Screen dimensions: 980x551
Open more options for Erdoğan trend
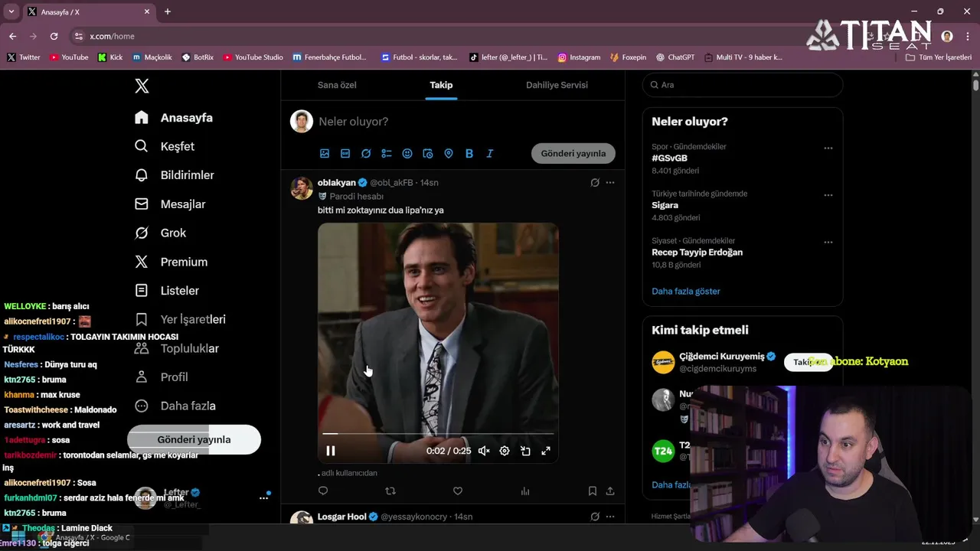pyautogui.click(x=828, y=242)
